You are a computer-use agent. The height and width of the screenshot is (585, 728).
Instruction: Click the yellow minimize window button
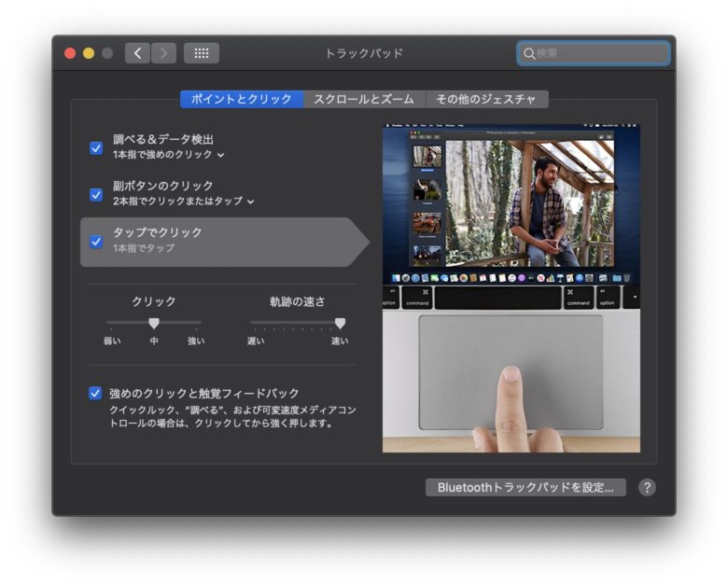click(x=89, y=53)
